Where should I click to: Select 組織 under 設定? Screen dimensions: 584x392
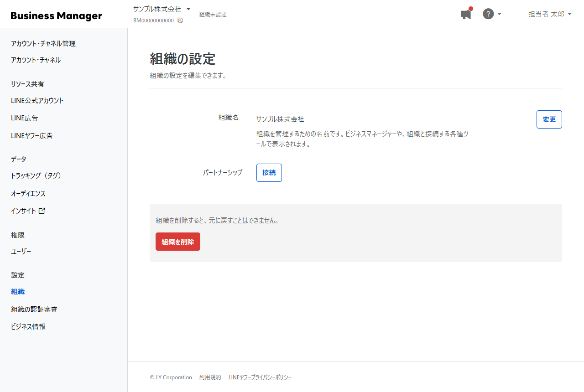click(x=18, y=292)
